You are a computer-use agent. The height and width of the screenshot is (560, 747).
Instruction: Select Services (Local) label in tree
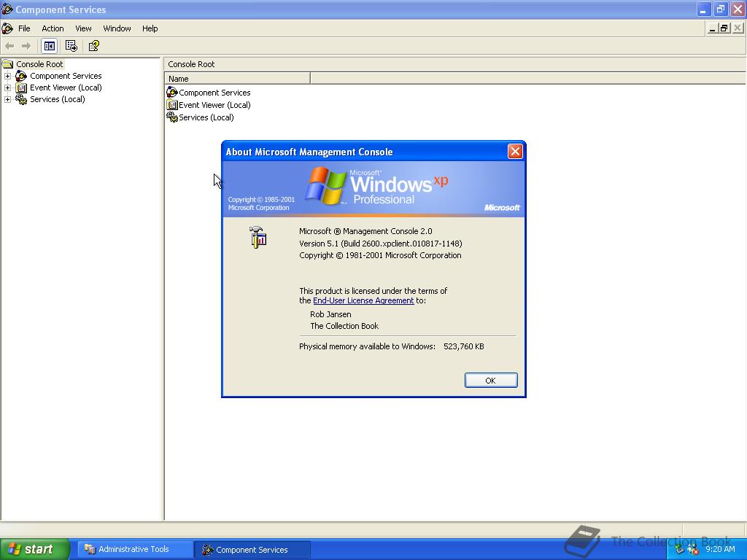click(x=58, y=99)
